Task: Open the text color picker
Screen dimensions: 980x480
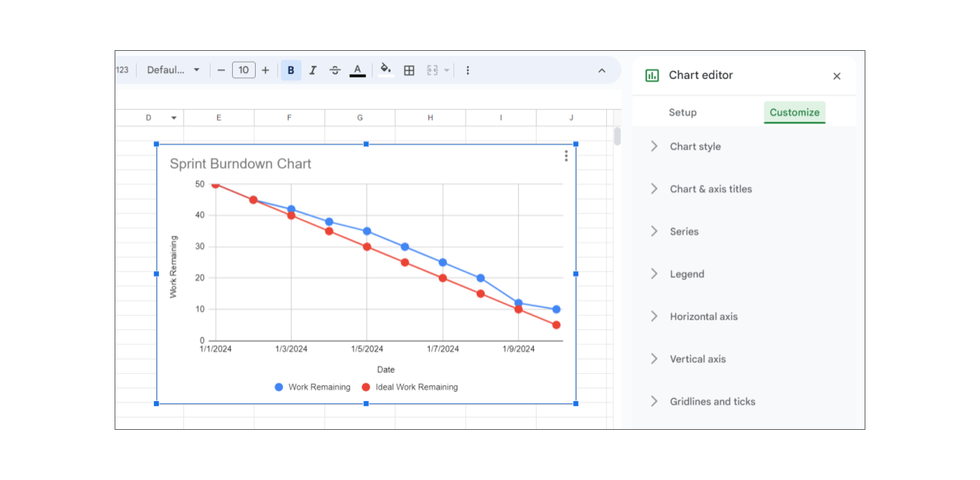Action: [x=357, y=70]
